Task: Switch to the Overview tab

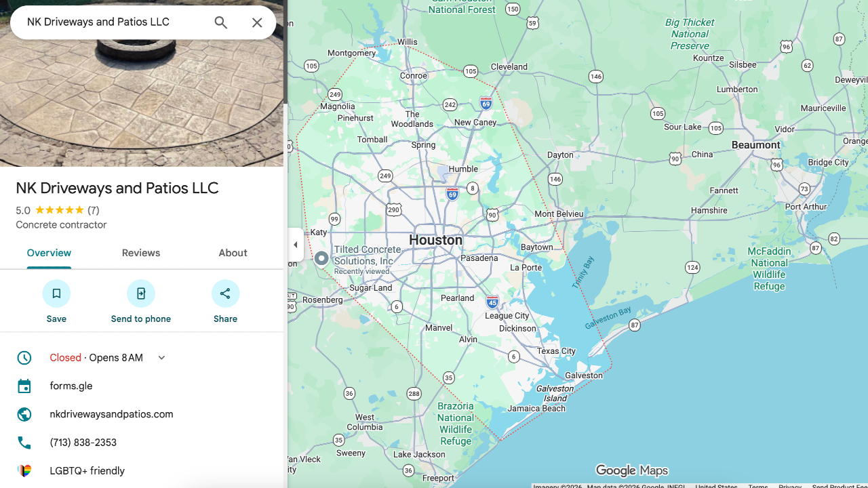Action: [x=49, y=253]
